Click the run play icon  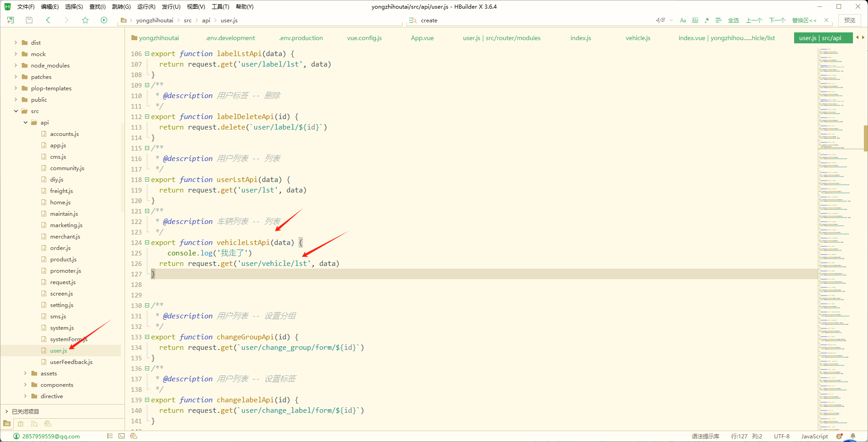pos(104,20)
